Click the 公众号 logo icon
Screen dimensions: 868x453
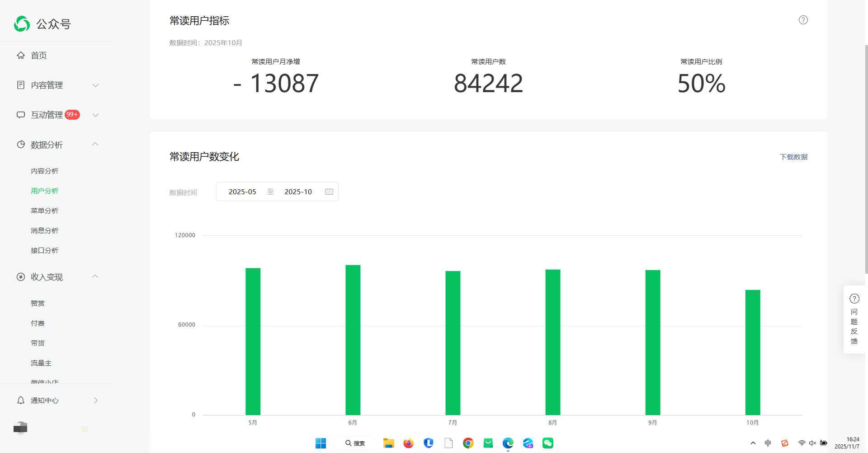[22, 24]
